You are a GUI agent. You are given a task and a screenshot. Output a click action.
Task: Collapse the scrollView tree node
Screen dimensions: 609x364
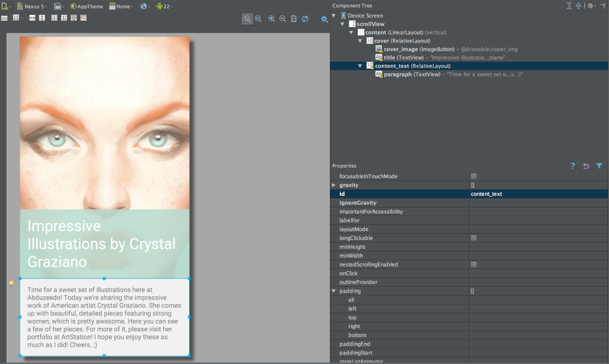coord(342,24)
